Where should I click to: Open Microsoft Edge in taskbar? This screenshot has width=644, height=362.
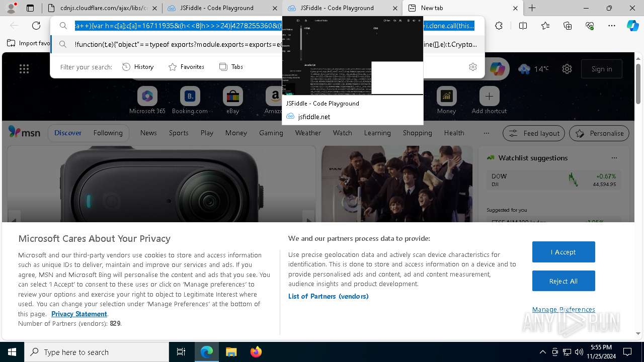207,352
